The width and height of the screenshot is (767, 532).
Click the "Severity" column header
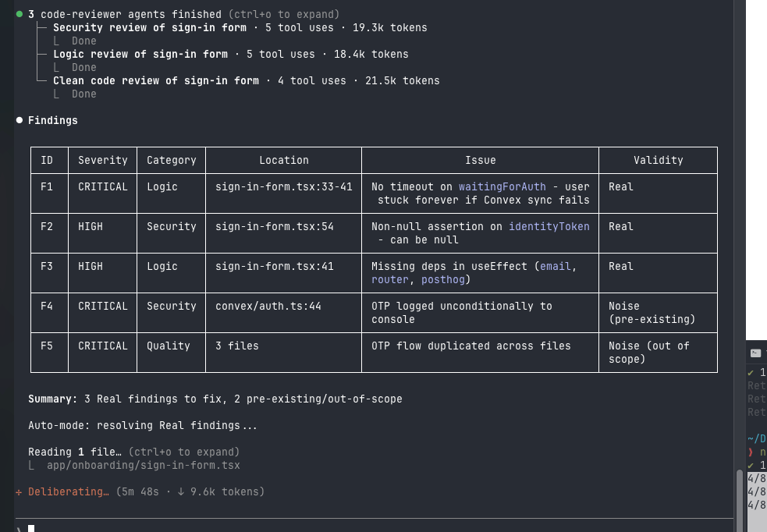pyautogui.click(x=103, y=161)
